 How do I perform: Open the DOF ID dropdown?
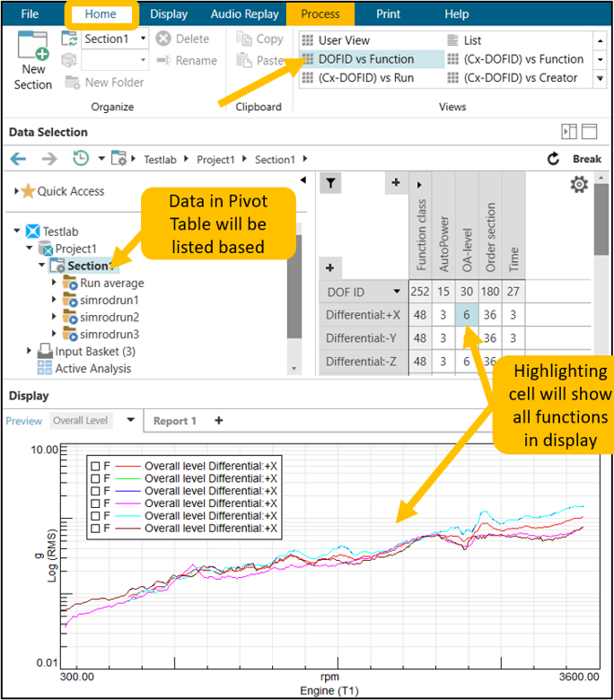(398, 292)
